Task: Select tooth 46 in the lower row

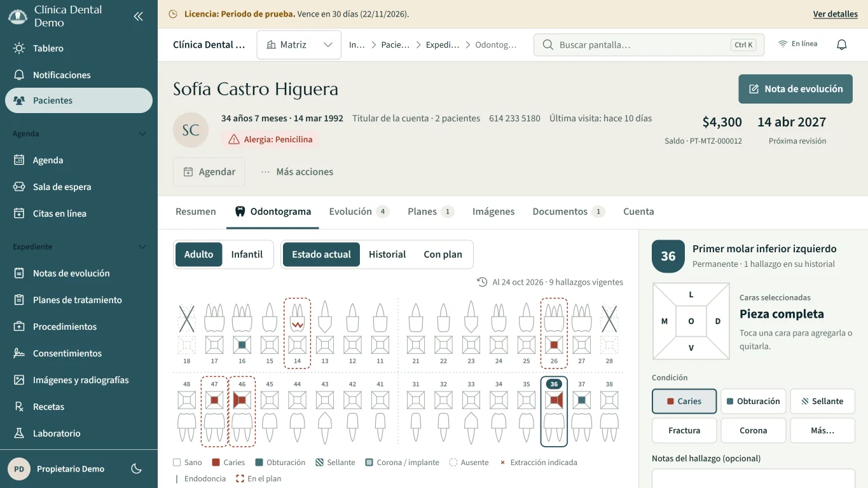Action: (x=242, y=412)
